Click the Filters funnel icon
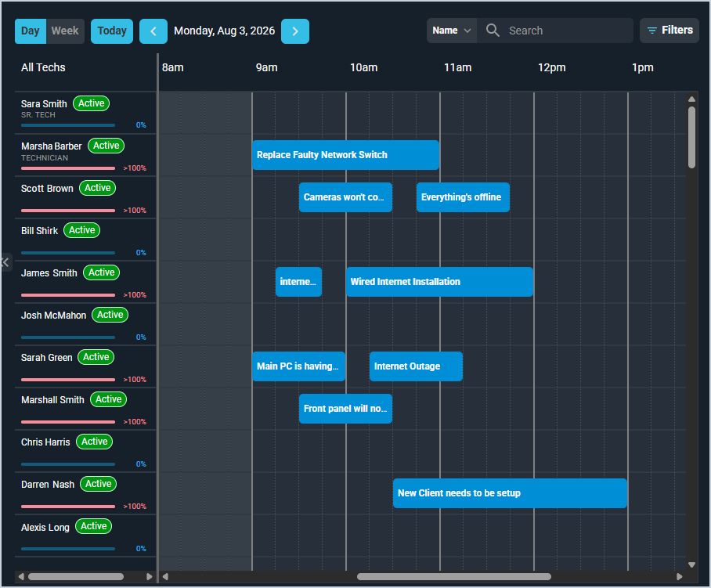 tap(651, 31)
